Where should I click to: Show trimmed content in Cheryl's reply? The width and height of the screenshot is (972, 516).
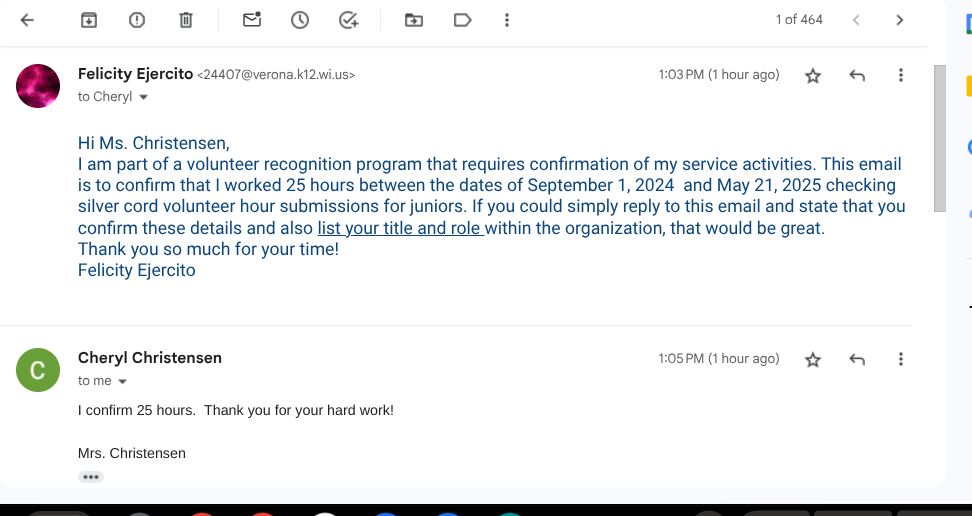click(91, 477)
